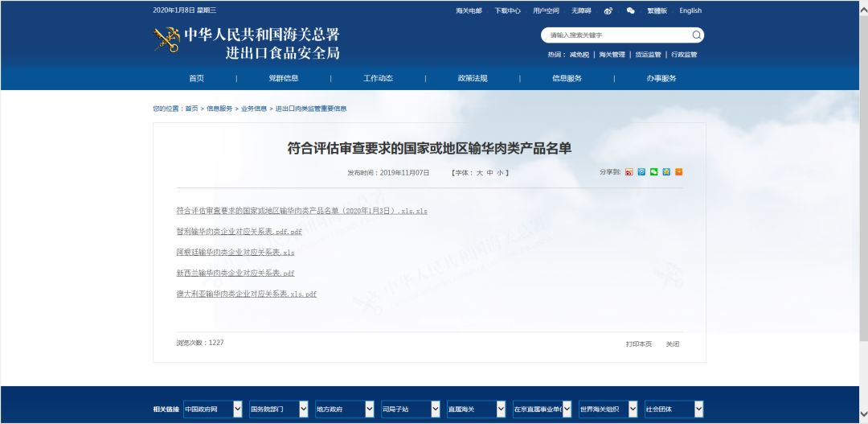Expand the 社会团体 dropdown

pos(674,409)
